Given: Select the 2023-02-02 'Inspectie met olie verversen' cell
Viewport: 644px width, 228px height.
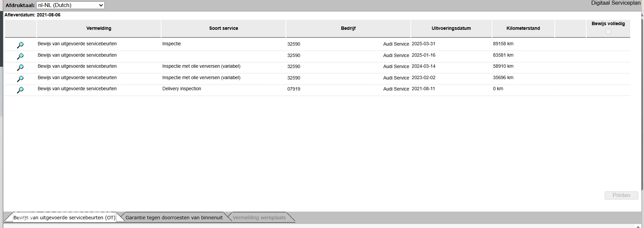Looking at the screenshot, I should (201, 77).
